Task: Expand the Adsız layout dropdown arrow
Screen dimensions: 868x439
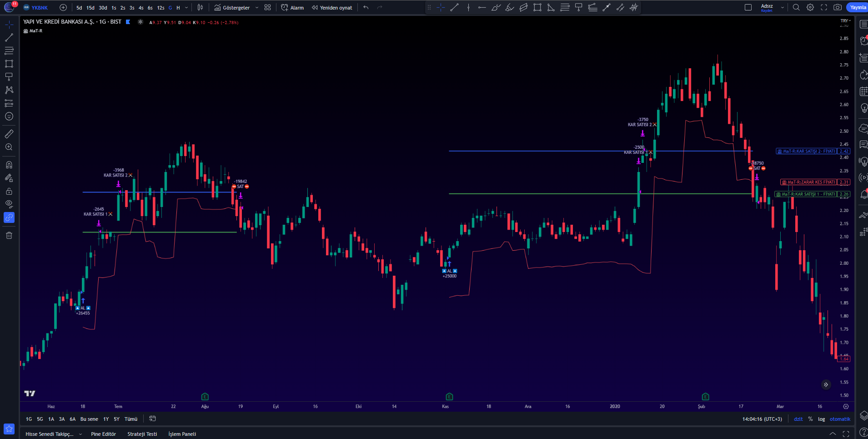Action: [783, 7]
